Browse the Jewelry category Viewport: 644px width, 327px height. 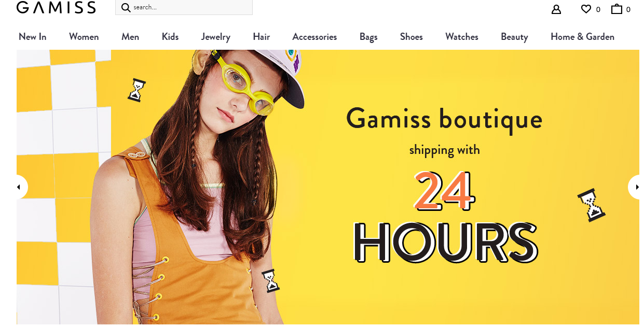(x=216, y=37)
